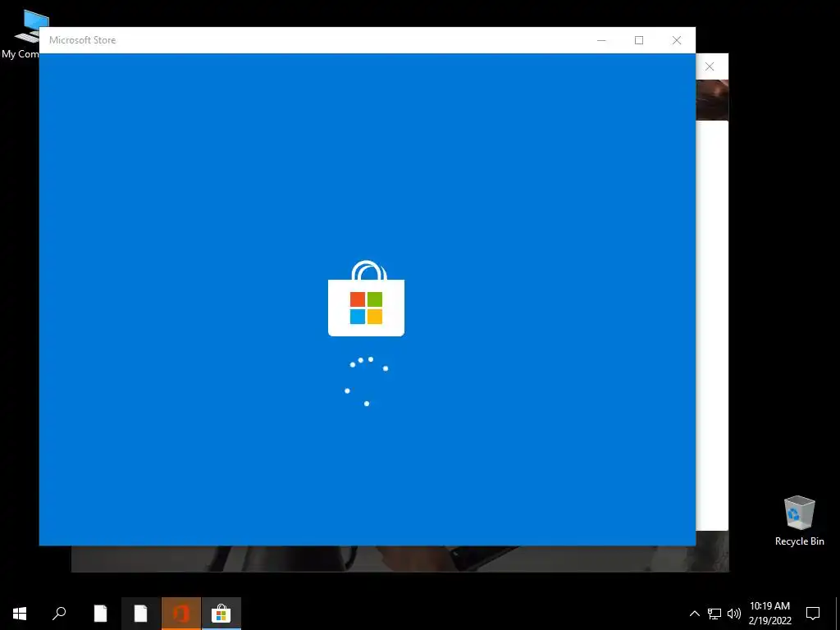Select the Recycle Bin desktop icon

799,521
